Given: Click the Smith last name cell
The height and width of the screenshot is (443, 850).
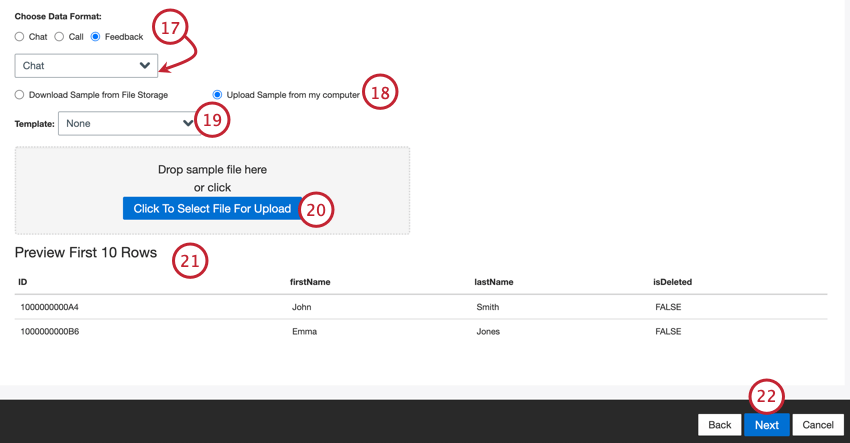Looking at the screenshot, I should tap(487, 307).
